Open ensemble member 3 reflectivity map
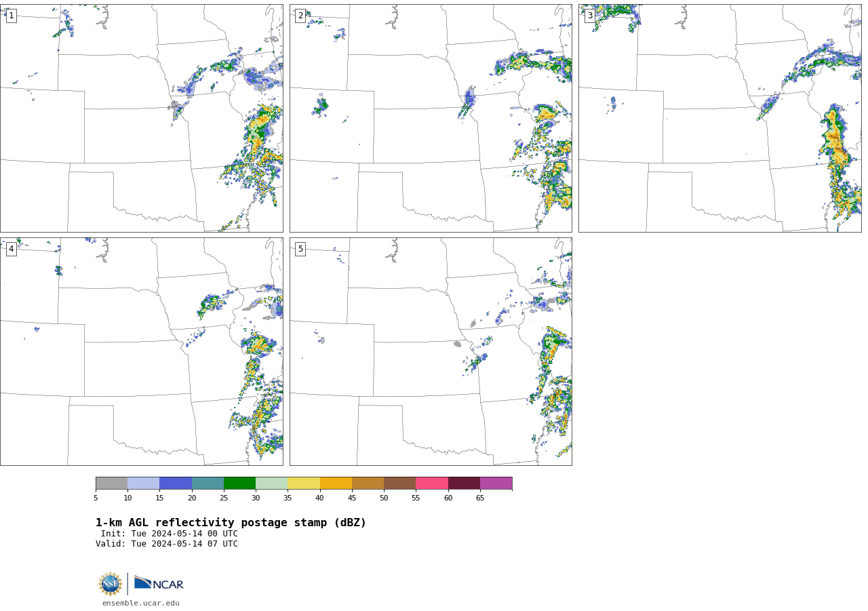The image size is (868, 611). tap(719, 118)
